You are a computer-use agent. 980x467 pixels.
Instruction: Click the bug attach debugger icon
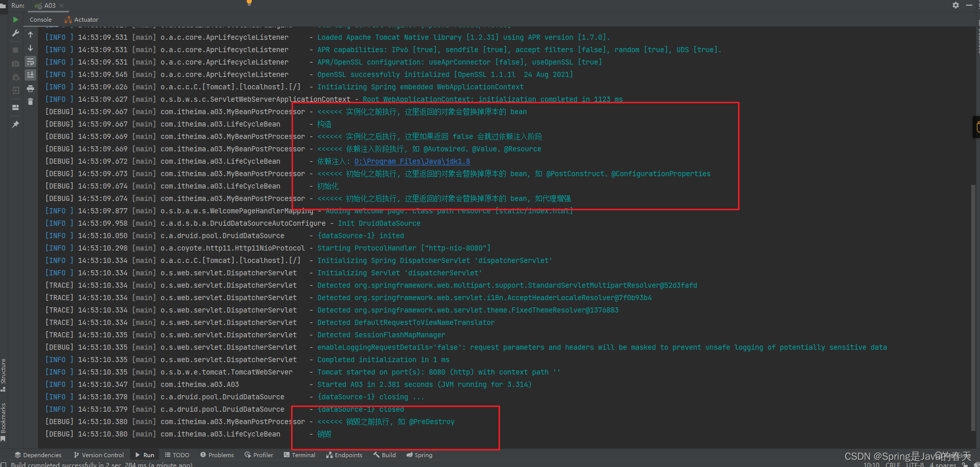[x=15, y=77]
